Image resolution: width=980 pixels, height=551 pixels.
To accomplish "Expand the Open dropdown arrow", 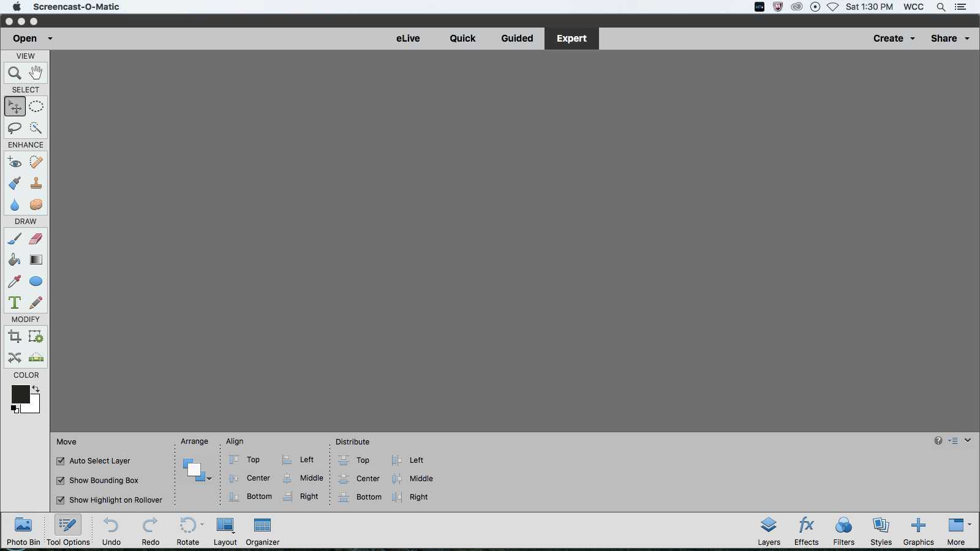I will pyautogui.click(x=50, y=39).
